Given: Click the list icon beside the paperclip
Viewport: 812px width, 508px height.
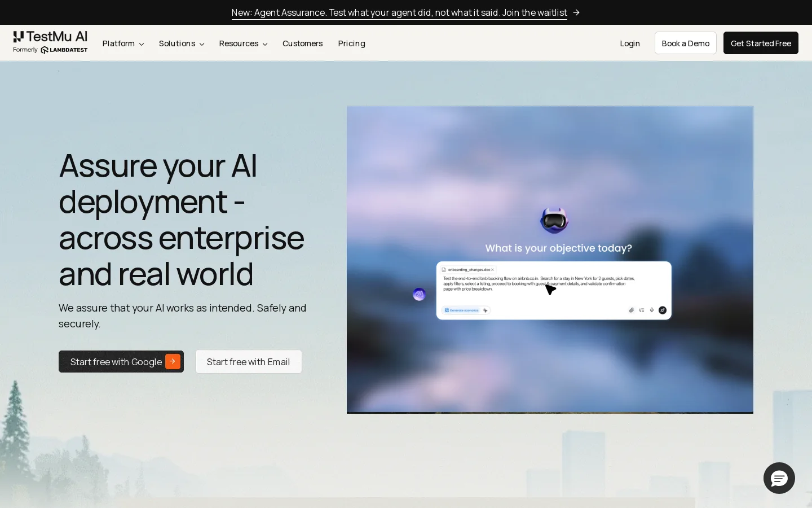Looking at the screenshot, I should [x=642, y=310].
